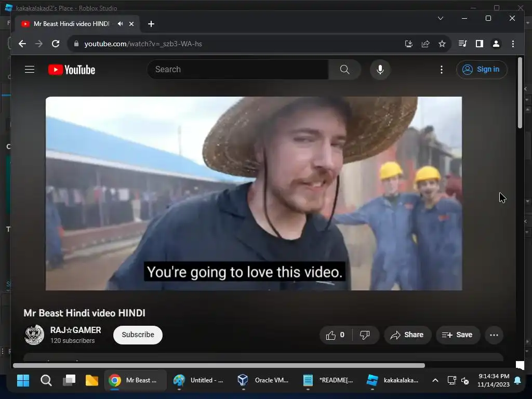Open Task View on taskbar
Image resolution: width=532 pixels, height=399 pixels.
click(x=69, y=380)
